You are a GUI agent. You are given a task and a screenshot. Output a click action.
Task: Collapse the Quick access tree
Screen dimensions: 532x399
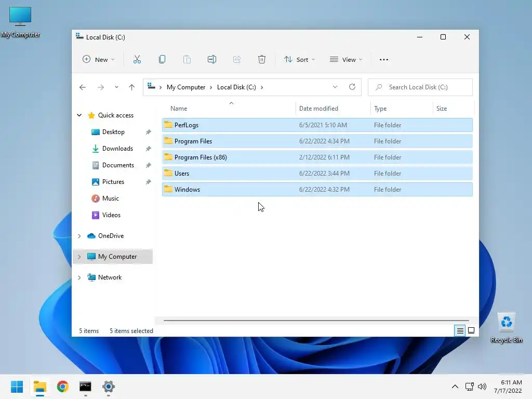(79, 115)
